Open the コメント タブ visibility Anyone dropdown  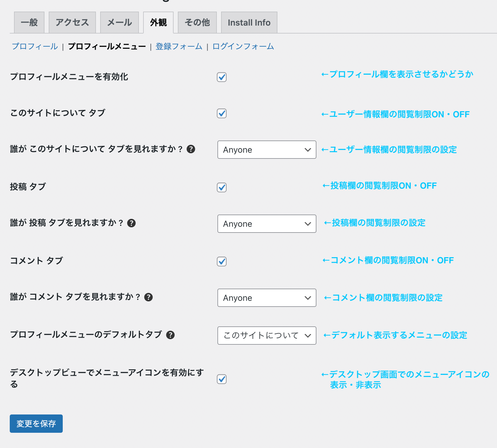[x=267, y=298]
